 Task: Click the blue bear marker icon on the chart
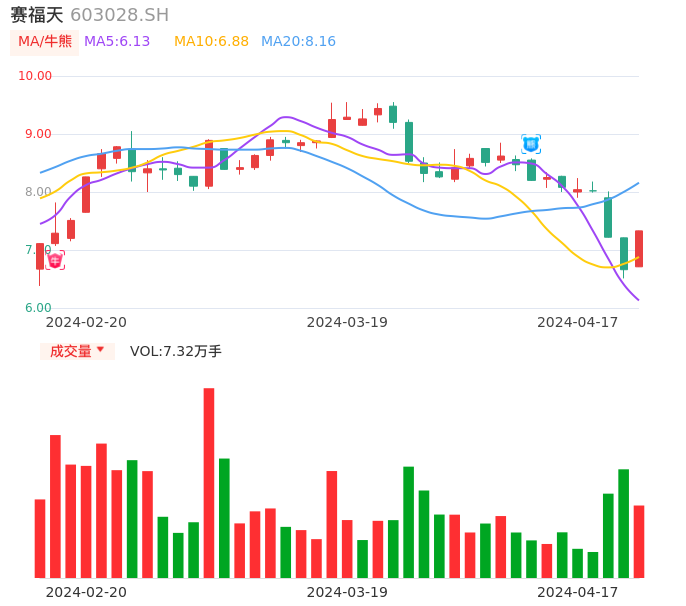[x=531, y=144]
